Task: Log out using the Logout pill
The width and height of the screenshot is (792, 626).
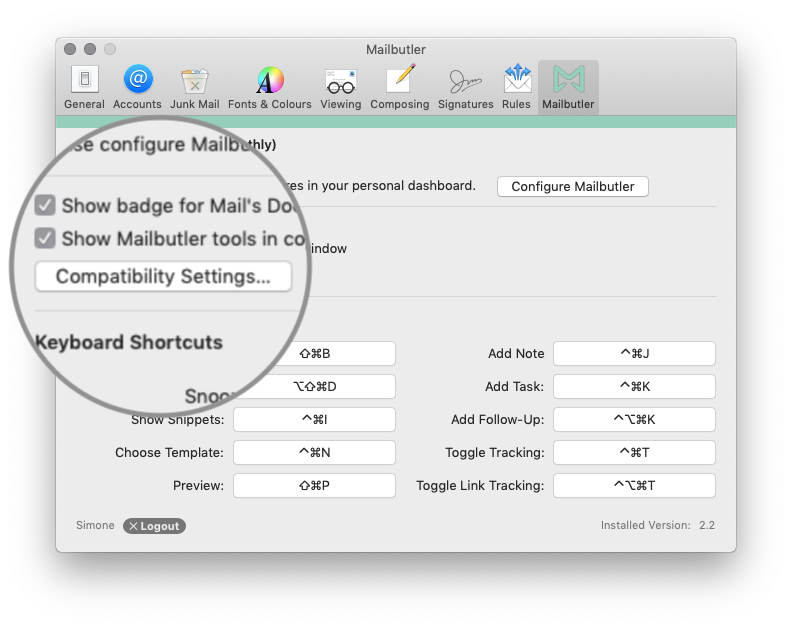Action: pyautogui.click(x=154, y=526)
